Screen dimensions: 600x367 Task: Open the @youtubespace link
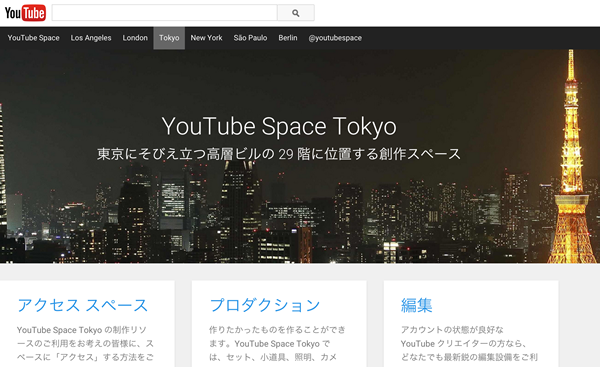click(x=335, y=38)
